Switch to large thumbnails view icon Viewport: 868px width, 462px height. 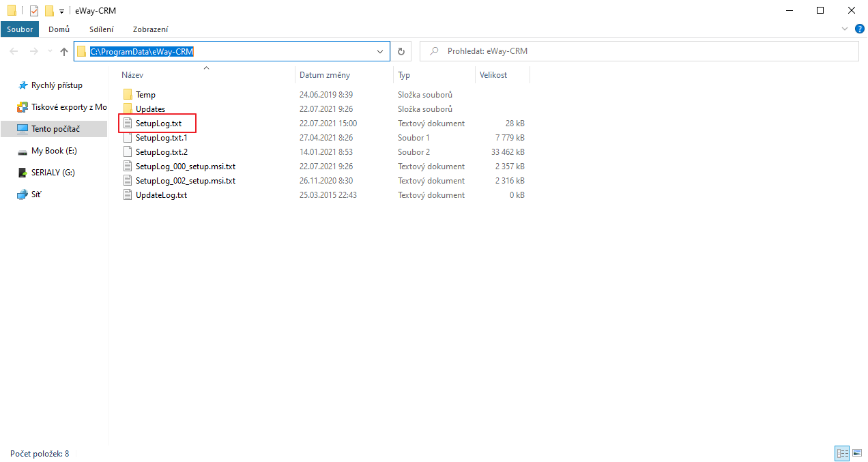point(856,453)
